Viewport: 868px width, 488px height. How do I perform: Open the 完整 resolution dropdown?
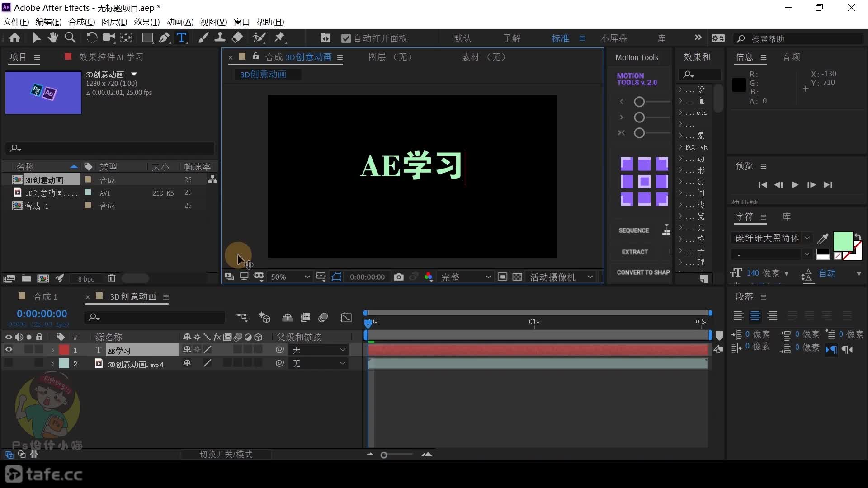pyautogui.click(x=465, y=277)
